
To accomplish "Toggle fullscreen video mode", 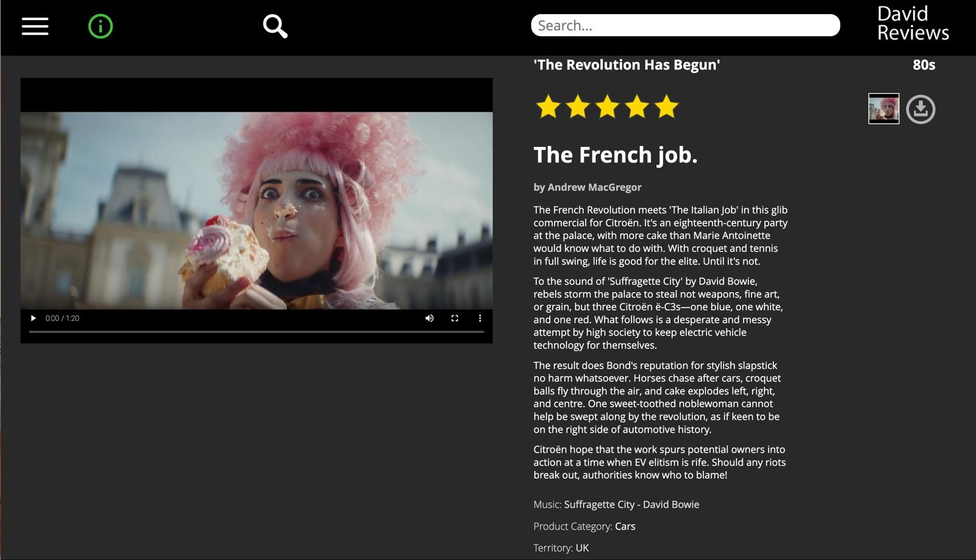I will 454,318.
